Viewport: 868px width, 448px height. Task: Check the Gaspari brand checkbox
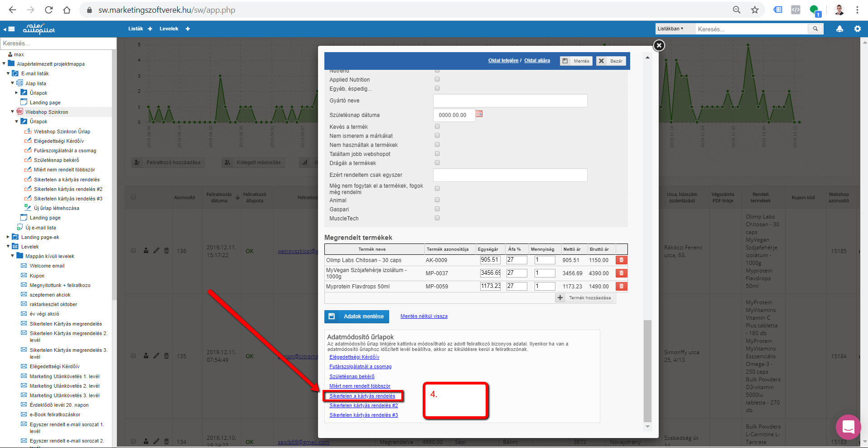(x=437, y=209)
